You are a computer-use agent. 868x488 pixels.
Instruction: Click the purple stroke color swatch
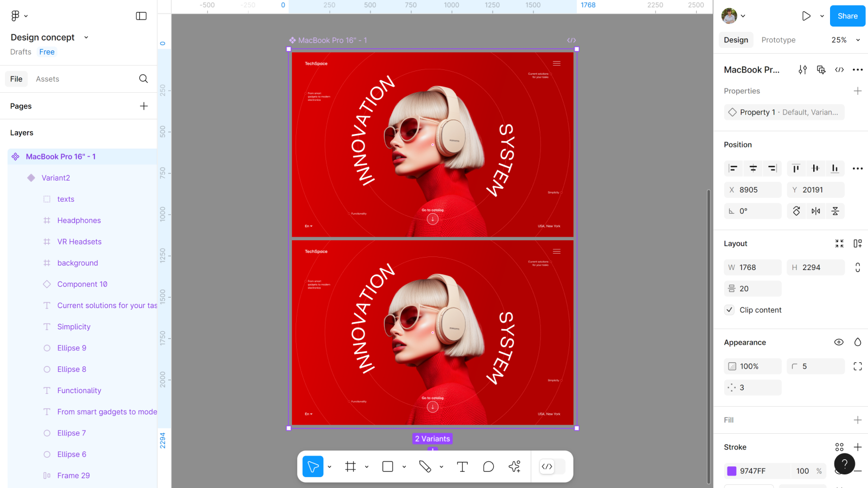(732, 471)
